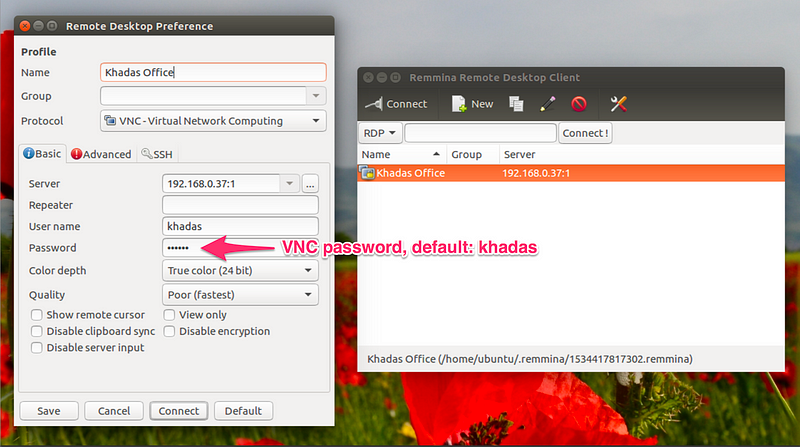Toggle Disable server input checkbox

click(36, 347)
